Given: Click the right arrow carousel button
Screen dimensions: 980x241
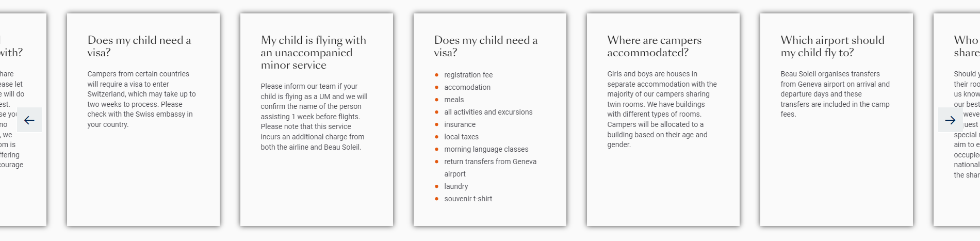Looking at the screenshot, I should point(950,120).
